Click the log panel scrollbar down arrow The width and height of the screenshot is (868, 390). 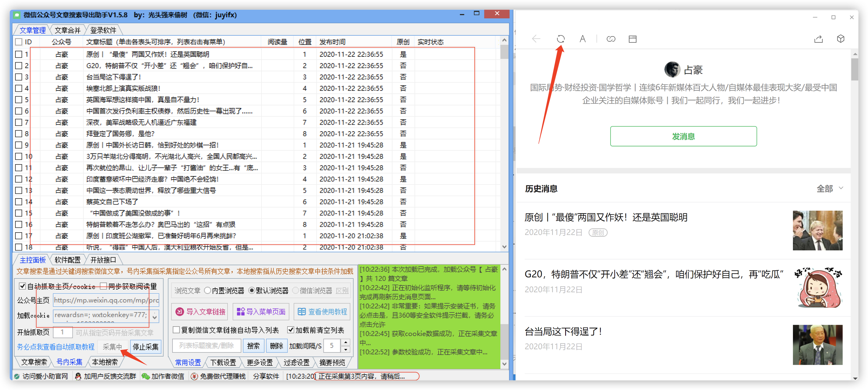504,364
